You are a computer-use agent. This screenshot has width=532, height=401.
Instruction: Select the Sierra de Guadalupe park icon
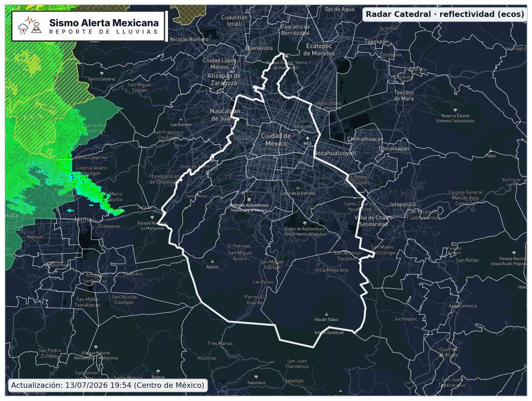click(287, 57)
